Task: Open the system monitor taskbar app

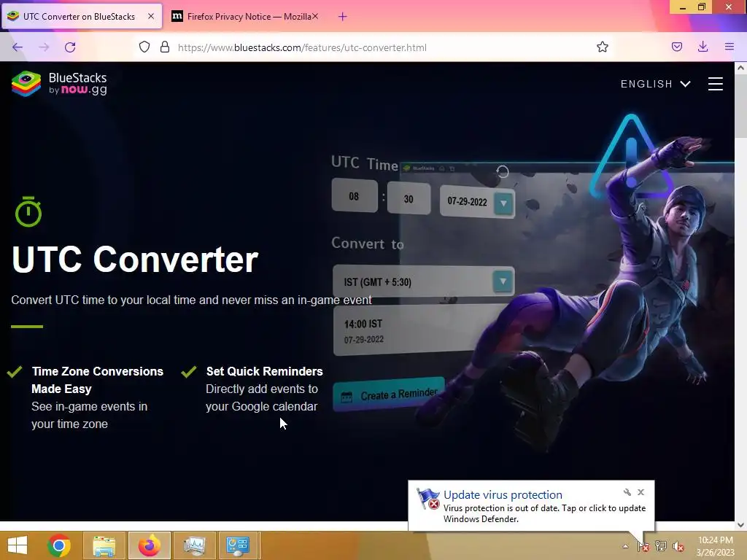Action: [194, 545]
